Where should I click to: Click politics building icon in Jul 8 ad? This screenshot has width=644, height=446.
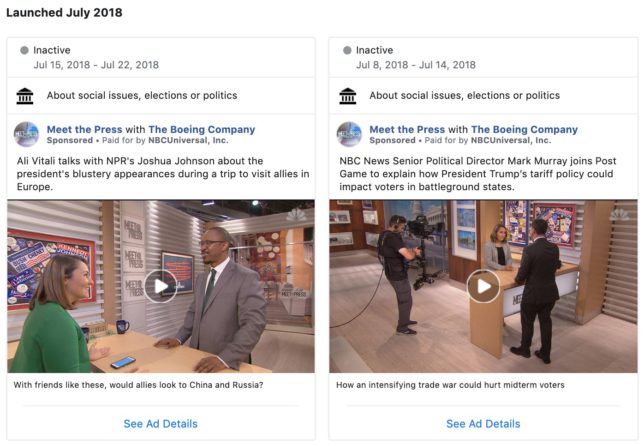pyautogui.click(x=348, y=96)
